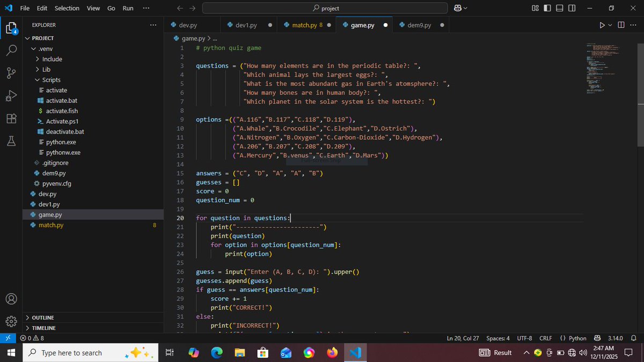The width and height of the screenshot is (644, 362).
Task: Select the Split Editor icon
Action: (x=621, y=25)
